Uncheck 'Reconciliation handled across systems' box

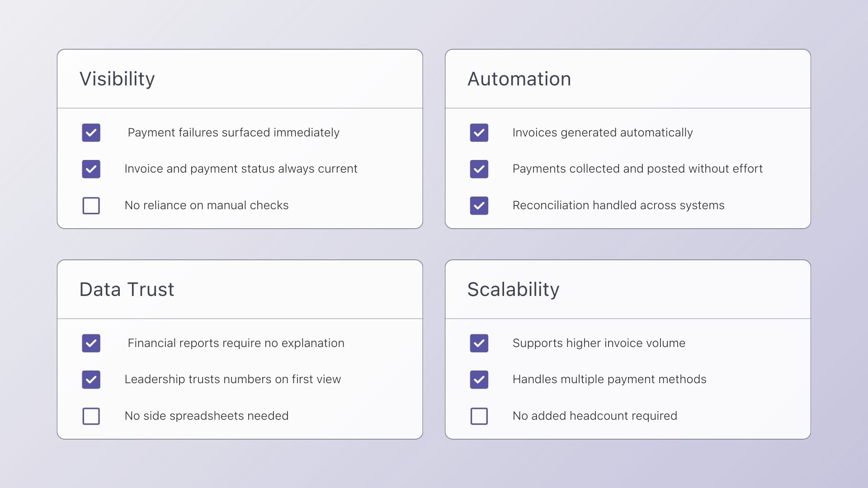click(x=479, y=206)
